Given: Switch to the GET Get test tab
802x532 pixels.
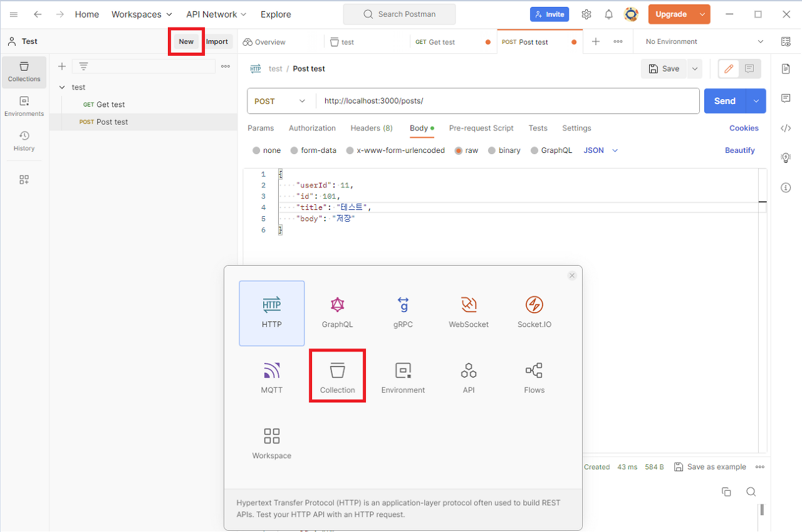Looking at the screenshot, I should (x=453, y=42).
